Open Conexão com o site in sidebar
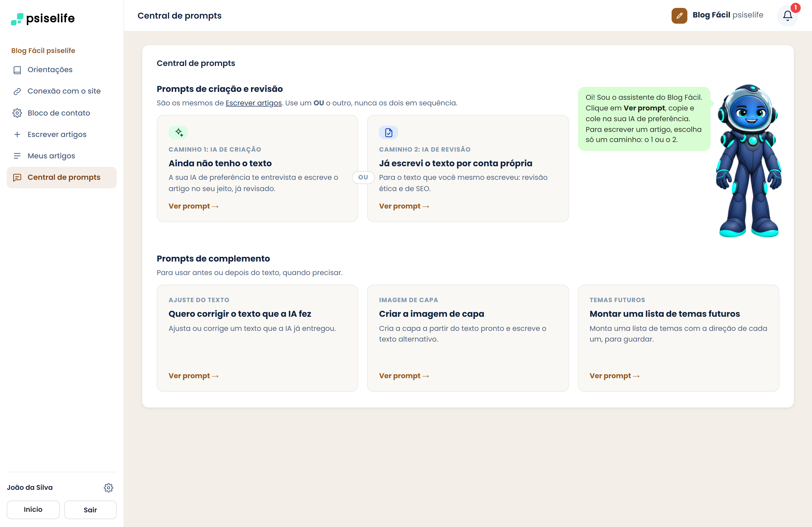Screen dimensions: 812x527 tap(61, 91)
